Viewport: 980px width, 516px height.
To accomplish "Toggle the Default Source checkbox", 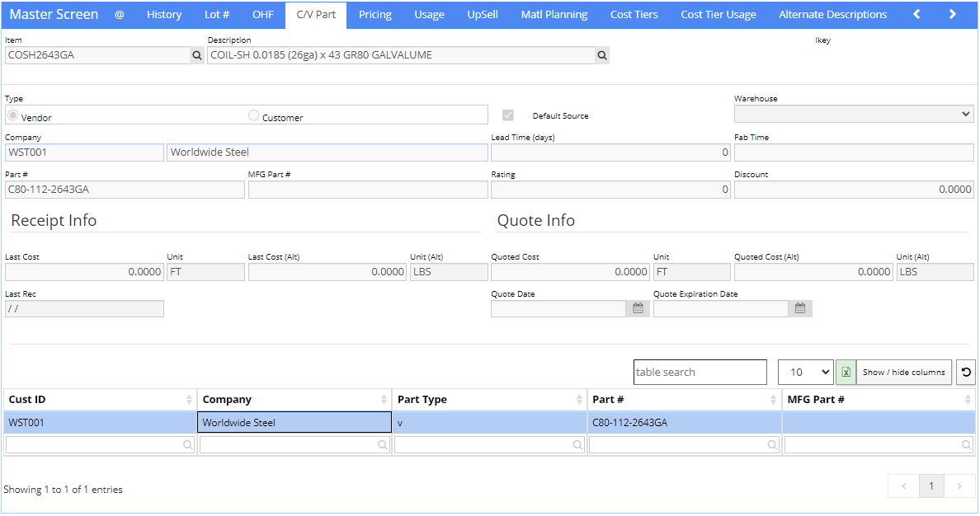I will click(508, 115).
